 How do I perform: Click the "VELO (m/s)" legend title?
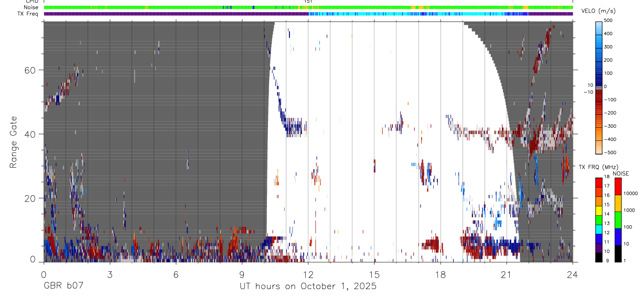(x=599, y=11)
